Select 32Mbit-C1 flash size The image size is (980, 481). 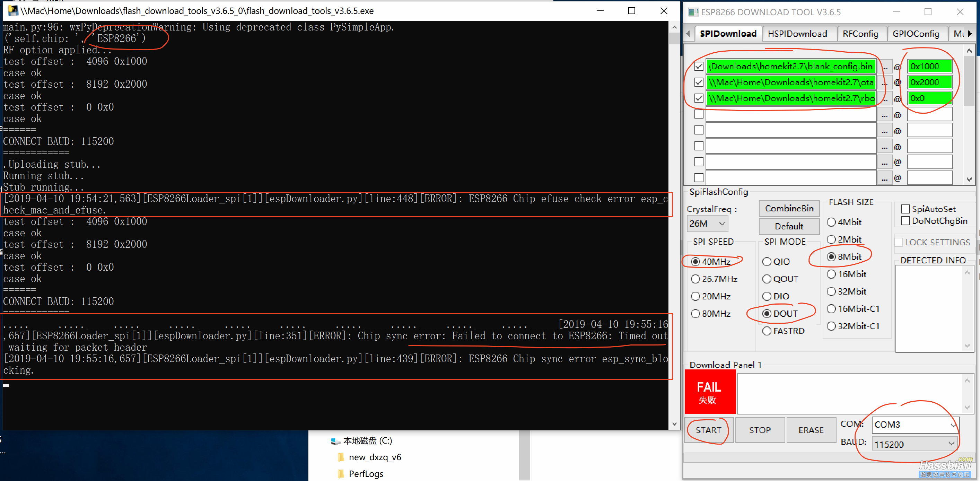853,326
